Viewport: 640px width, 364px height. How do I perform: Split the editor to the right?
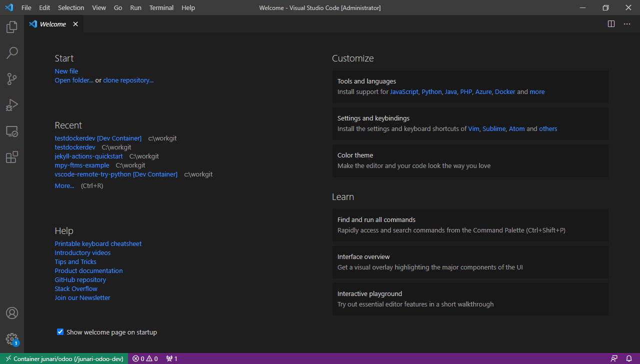click(611, 24)
